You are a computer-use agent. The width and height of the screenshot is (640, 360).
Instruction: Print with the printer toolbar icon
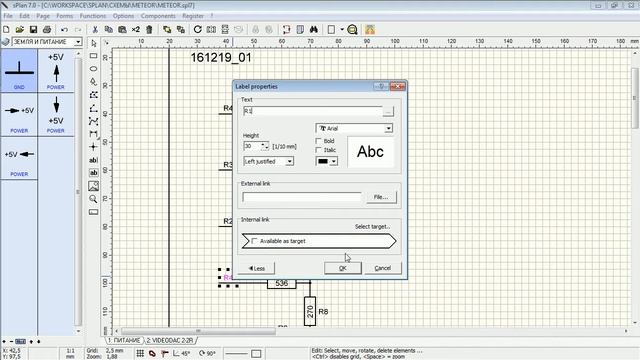pyautogui.click(x=47, y=29)
